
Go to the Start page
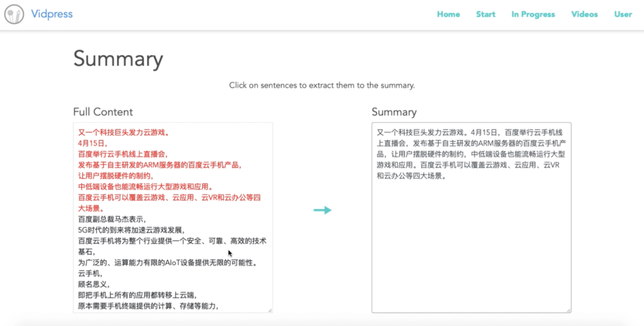485,14
